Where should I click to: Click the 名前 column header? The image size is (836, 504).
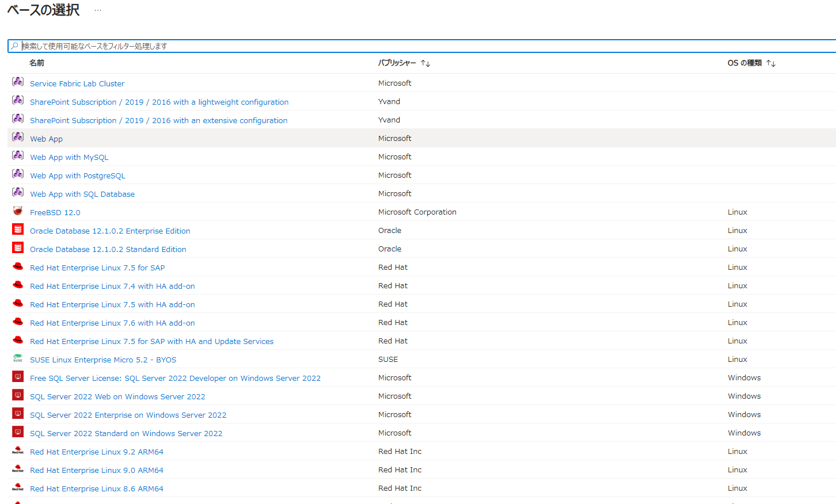click(37, 63)
